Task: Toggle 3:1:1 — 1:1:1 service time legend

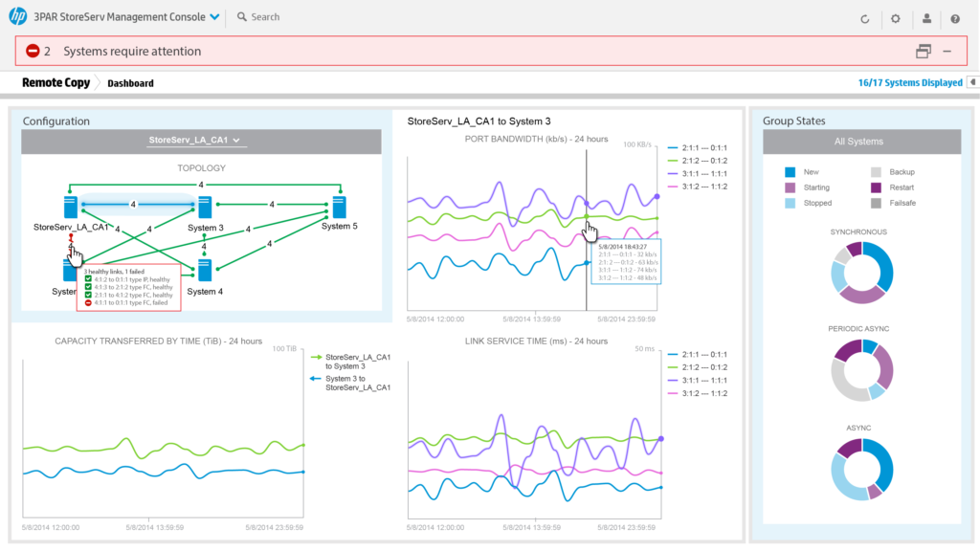Action: (698, 380)
